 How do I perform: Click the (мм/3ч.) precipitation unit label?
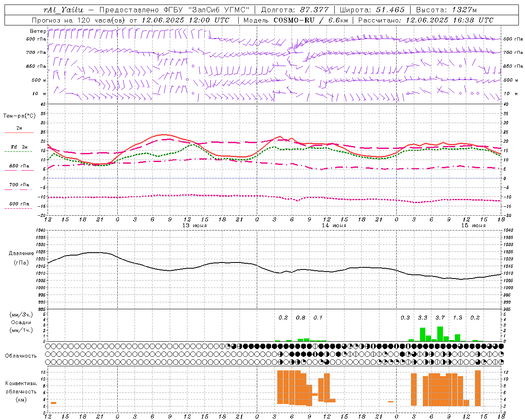(21, 315)
